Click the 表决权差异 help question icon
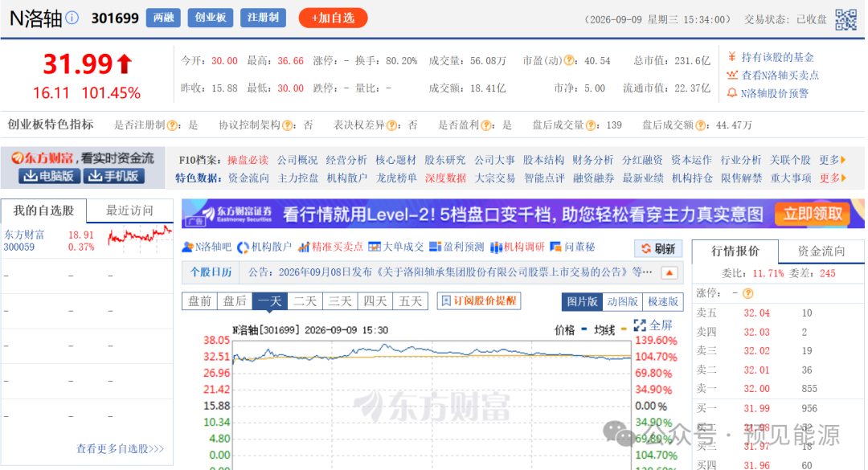The height and width of the screenshot is (470, 868). 392,125
